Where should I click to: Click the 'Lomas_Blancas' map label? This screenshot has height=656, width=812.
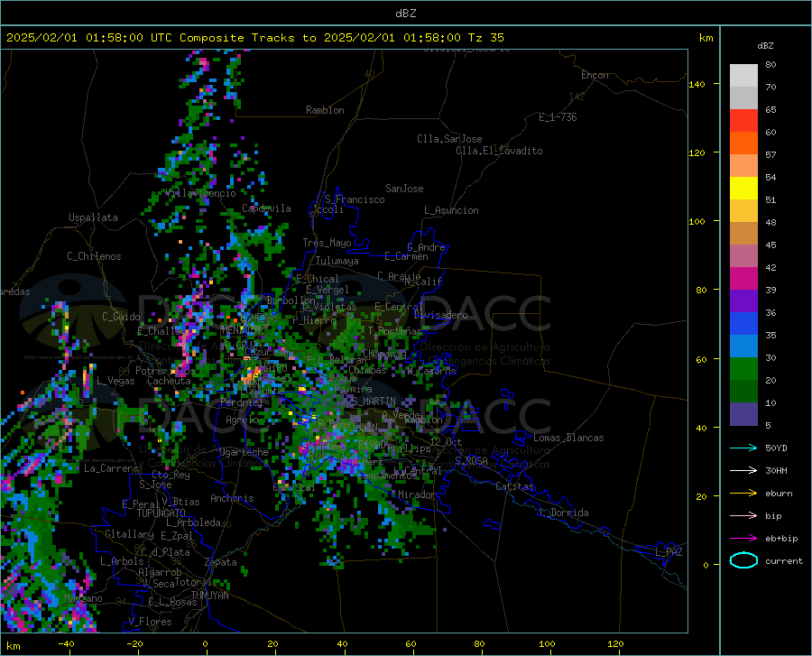pos(568,438)
